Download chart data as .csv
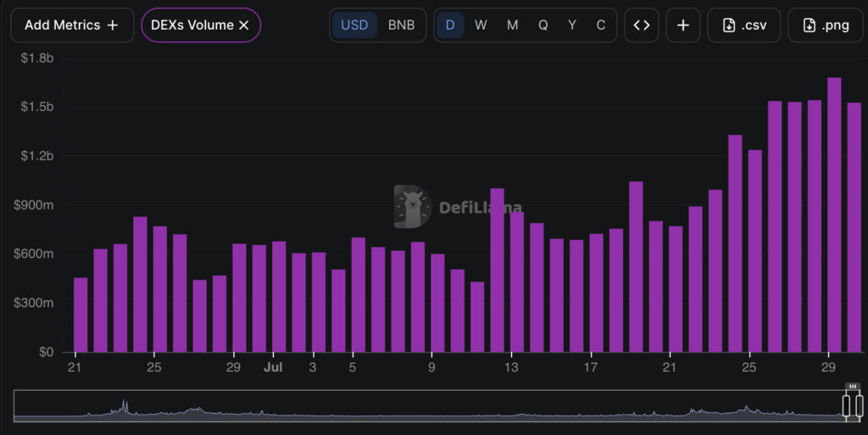This screenshot has height=435, width=868. pyautogui.click(x=744, y=25)
